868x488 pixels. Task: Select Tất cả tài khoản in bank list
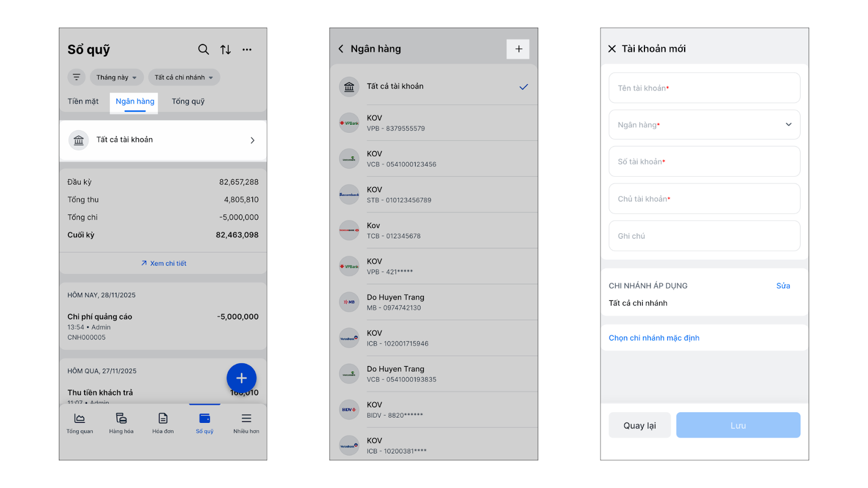point(434,87)
